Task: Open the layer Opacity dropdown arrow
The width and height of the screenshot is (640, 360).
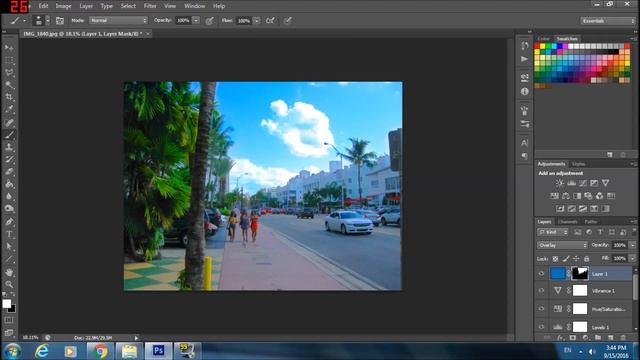Action: (633, 245)
